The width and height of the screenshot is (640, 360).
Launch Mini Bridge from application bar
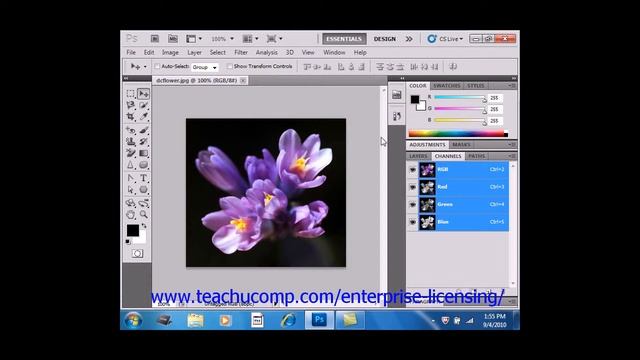[173, 39]
